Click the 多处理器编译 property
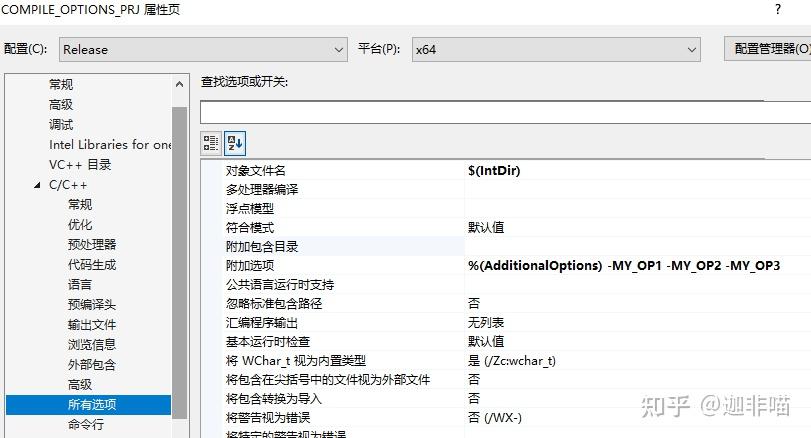The image size is (811, 438). [262, 190]
